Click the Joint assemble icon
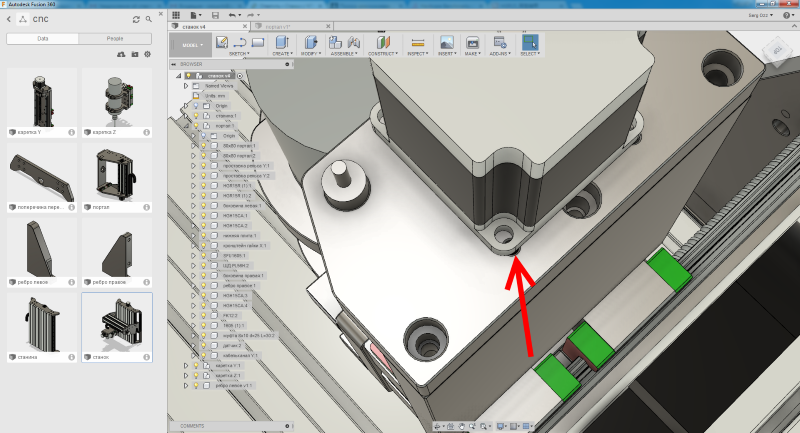Image resolution: width=800 pixels, height=433 pixels. pyautogui.click(x=353, y=42)
